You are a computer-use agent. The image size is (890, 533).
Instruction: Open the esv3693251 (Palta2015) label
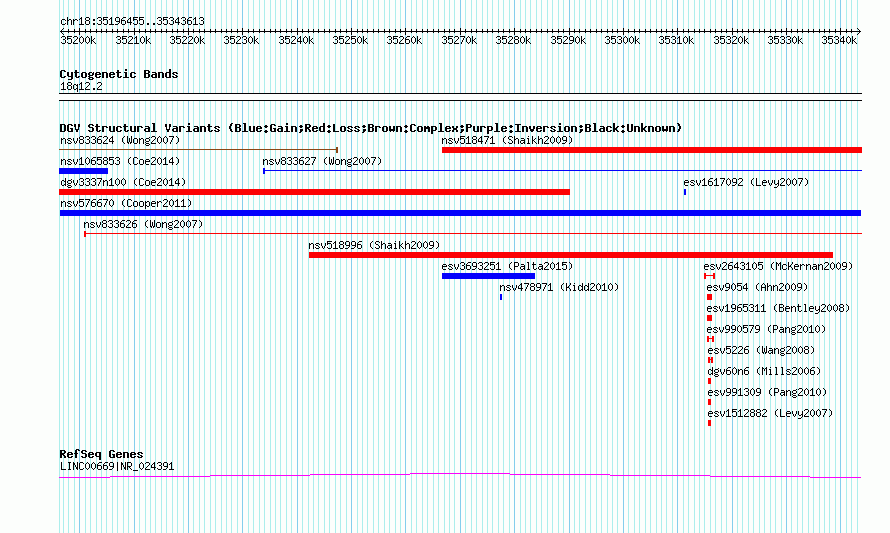point(507,266)
